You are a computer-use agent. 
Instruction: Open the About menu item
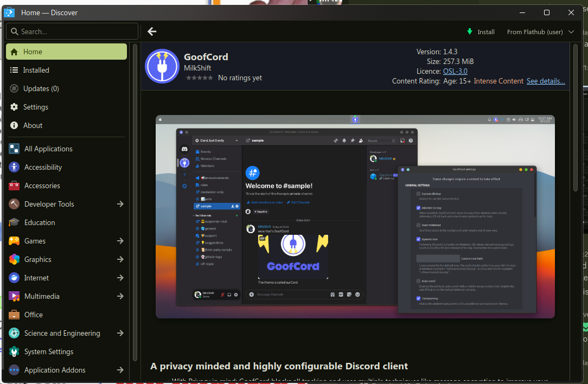[x=66, y=125]
